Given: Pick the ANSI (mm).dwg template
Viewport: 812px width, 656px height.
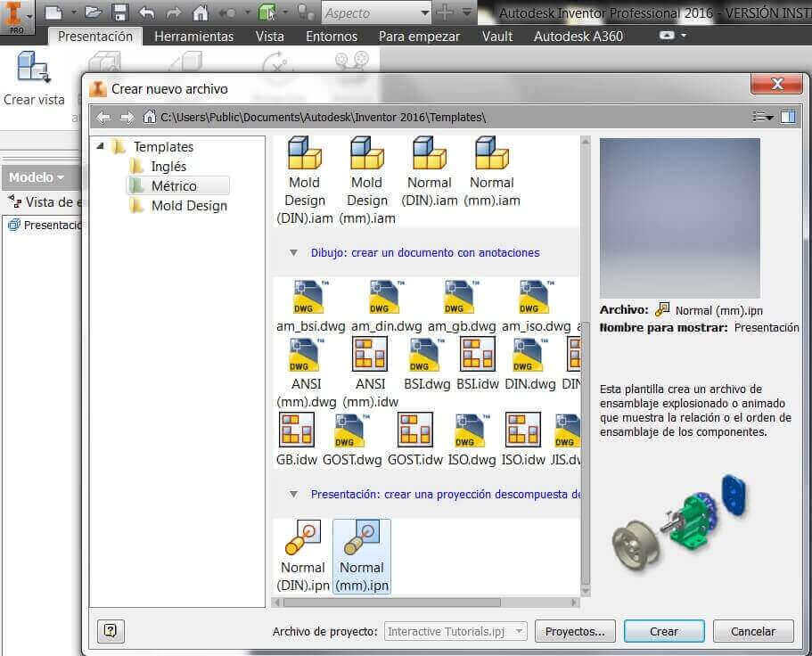Looking at the screenshot, I should point(306,373).
